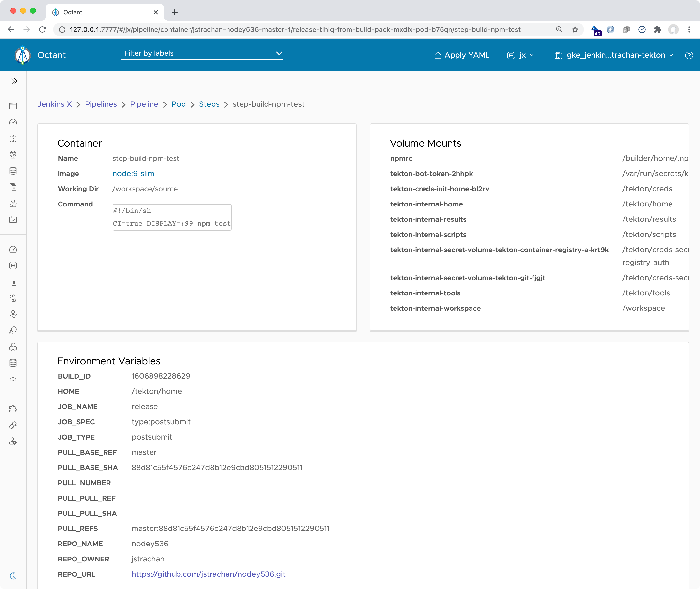Select the tekton-bot-token-2hhpk volume mount name

pos(431,174)
